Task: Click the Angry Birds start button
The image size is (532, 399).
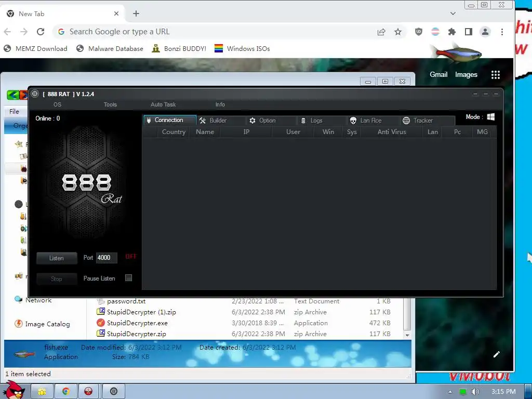Action: tap(14, 390)
